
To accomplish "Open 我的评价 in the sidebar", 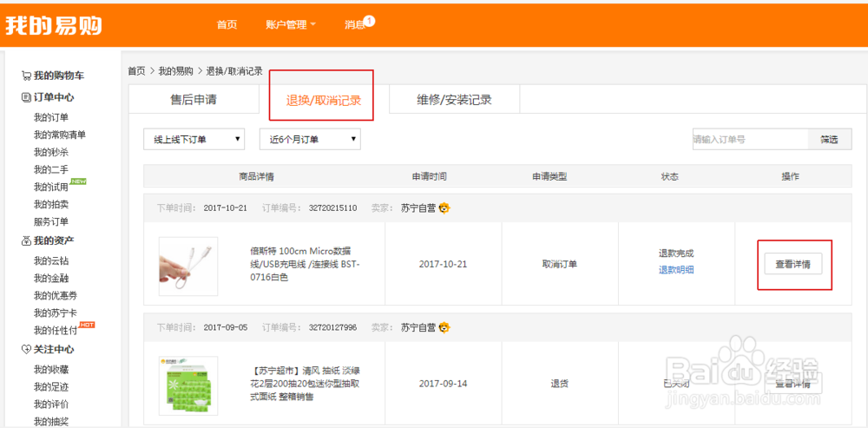I will coord(51,405).
